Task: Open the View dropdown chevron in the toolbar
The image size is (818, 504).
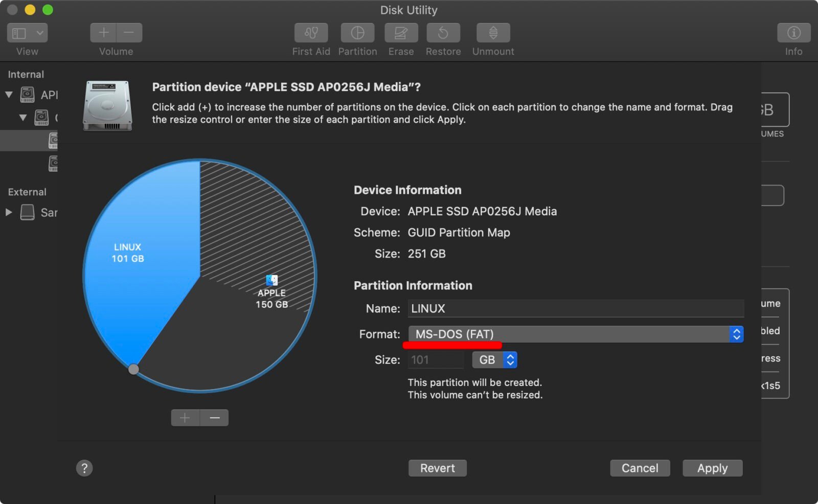Action: coord(40,33)
